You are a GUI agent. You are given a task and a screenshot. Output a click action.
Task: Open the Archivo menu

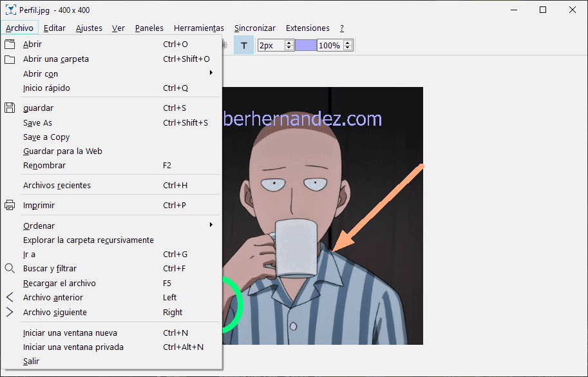point(19,28)
